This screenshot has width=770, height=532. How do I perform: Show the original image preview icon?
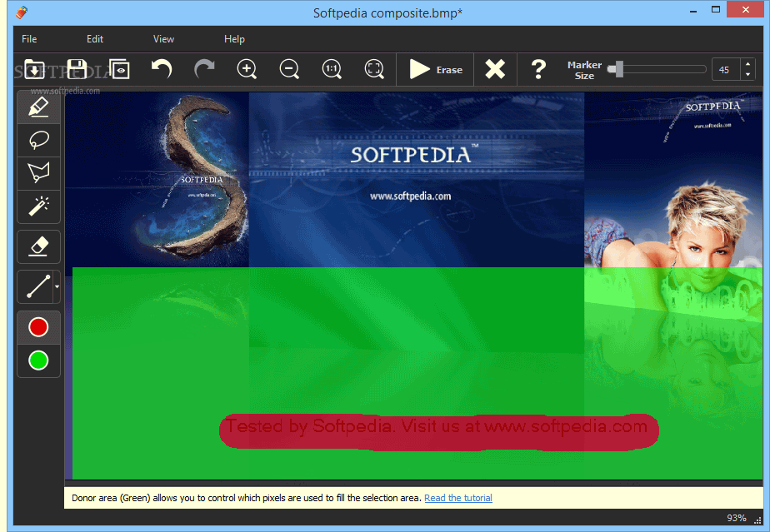pyautogui.click(x=119, y=69)
